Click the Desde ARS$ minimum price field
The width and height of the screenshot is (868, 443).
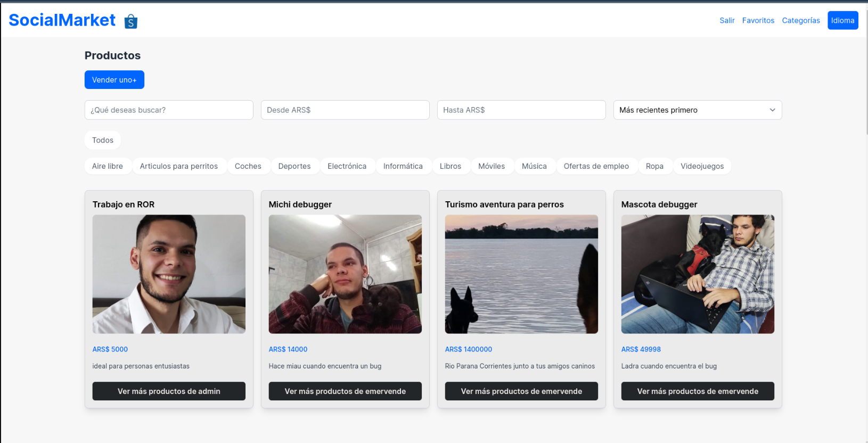345,110
